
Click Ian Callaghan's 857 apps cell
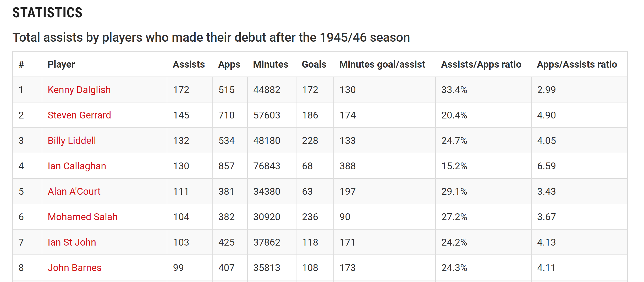point(226,166)
